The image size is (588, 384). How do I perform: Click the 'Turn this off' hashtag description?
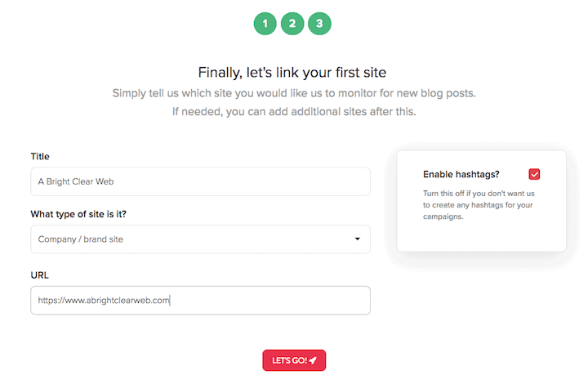479,205
